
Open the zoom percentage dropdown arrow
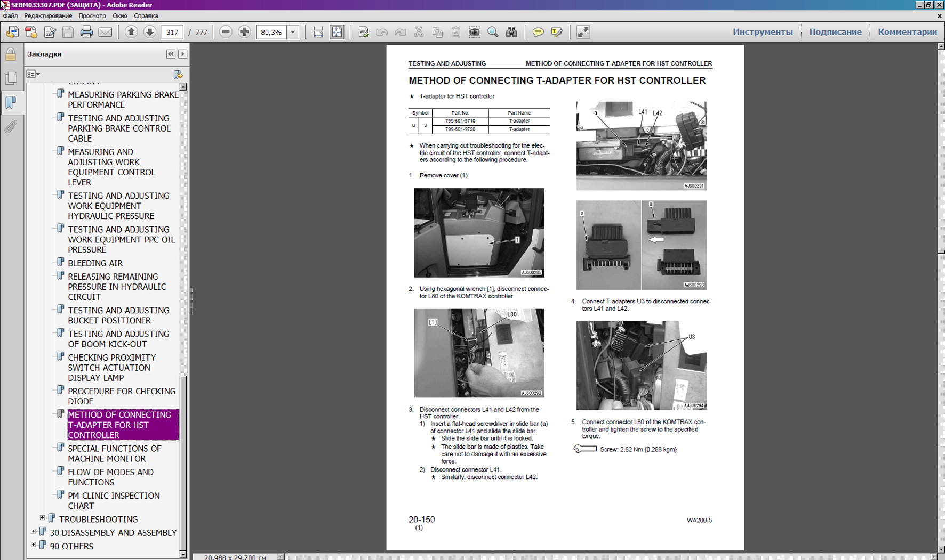click(293, 33)
